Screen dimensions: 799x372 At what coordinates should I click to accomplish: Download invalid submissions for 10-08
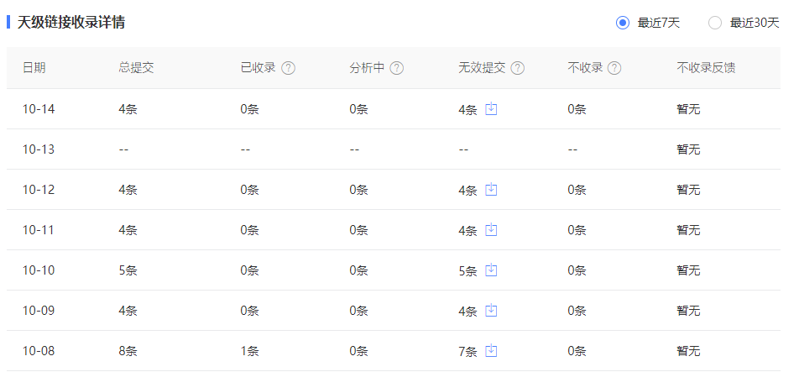491,351
